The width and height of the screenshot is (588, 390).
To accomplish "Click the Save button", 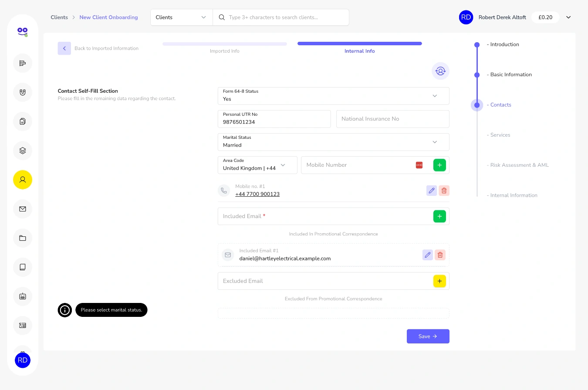I will (x=428, y=336).
